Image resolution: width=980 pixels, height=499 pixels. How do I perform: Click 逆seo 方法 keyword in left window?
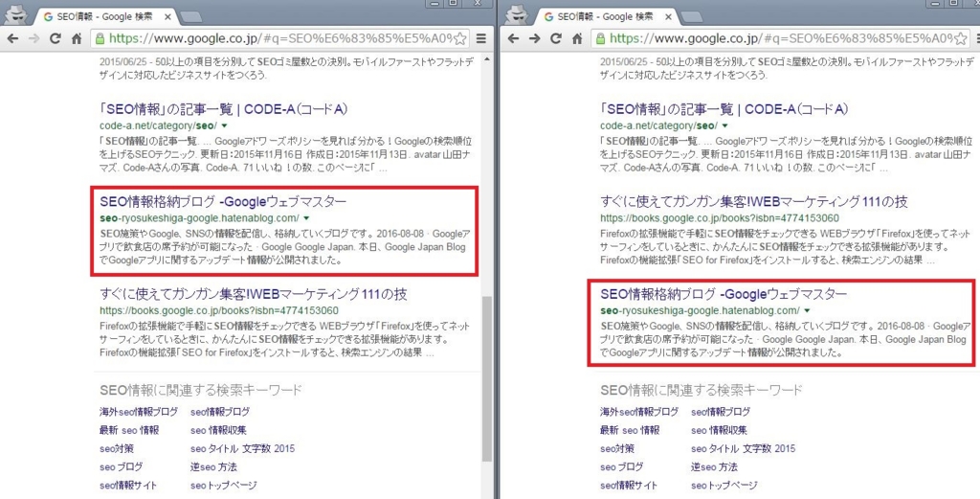point(213,467)
